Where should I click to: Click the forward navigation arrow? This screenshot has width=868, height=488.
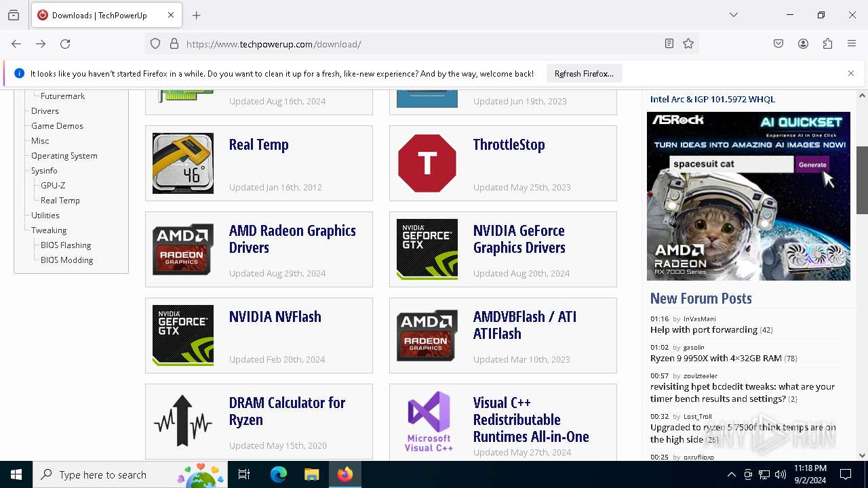coord(41,44)
